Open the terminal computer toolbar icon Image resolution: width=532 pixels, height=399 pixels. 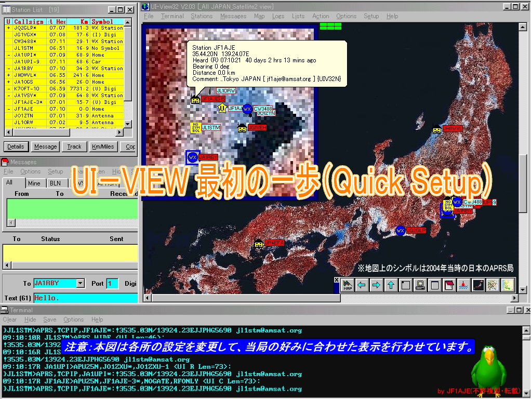(420, 285)
